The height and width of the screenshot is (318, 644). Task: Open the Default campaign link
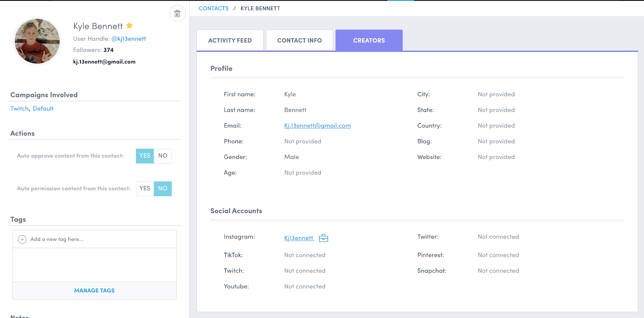(x=43, y=109)
